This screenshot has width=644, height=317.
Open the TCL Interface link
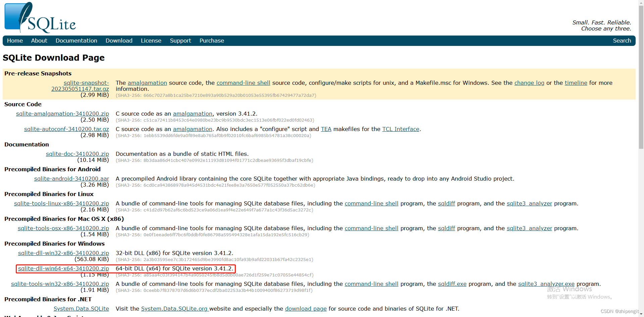pos(401,129)
